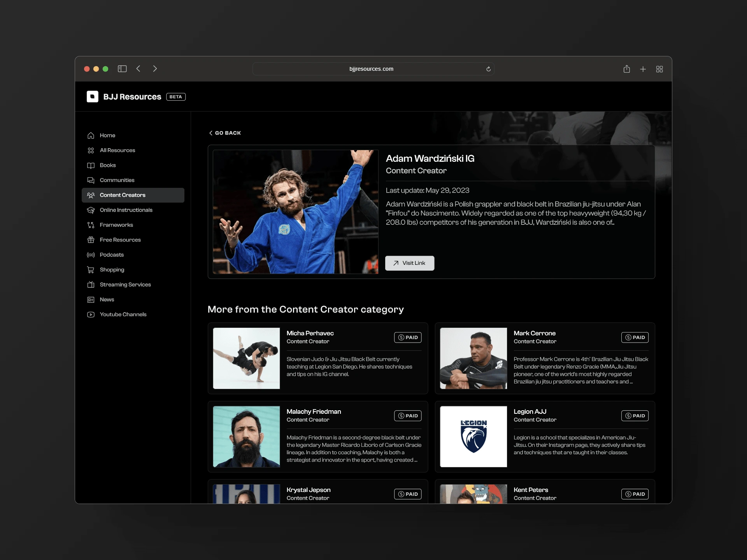Click the BJJ Resources logo icon
Screen dimensions: 747x560
click(92, 96)
